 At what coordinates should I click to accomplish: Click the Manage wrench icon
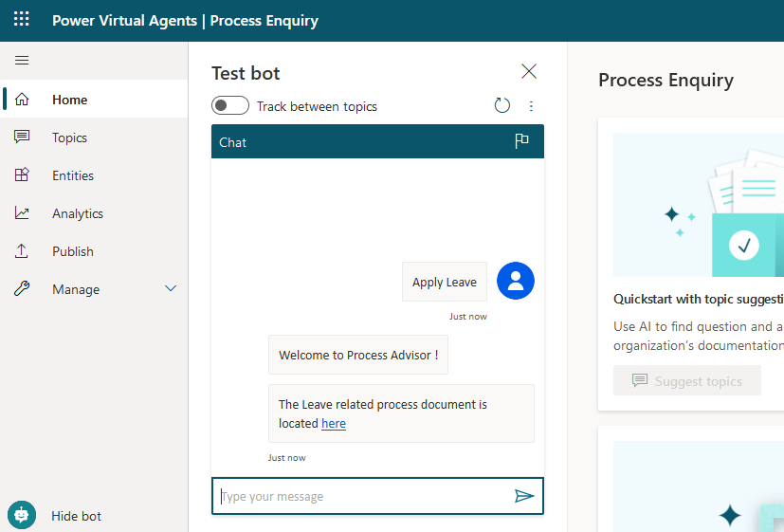[22, 288]
